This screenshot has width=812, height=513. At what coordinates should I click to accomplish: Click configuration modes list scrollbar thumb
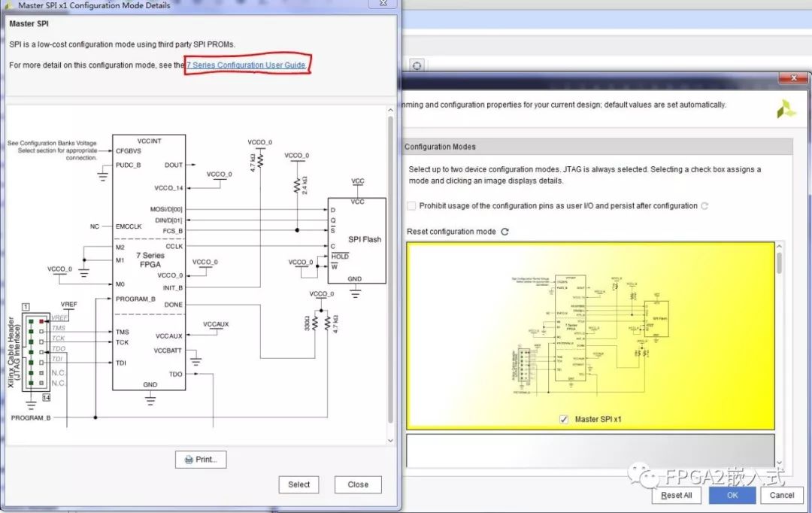tap(779, 263)
